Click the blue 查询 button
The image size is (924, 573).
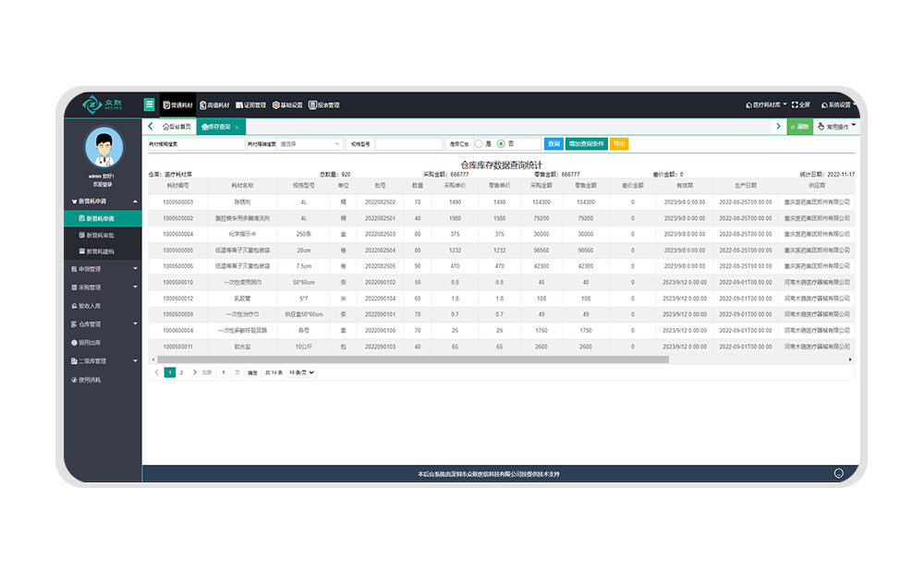[553, 144]
